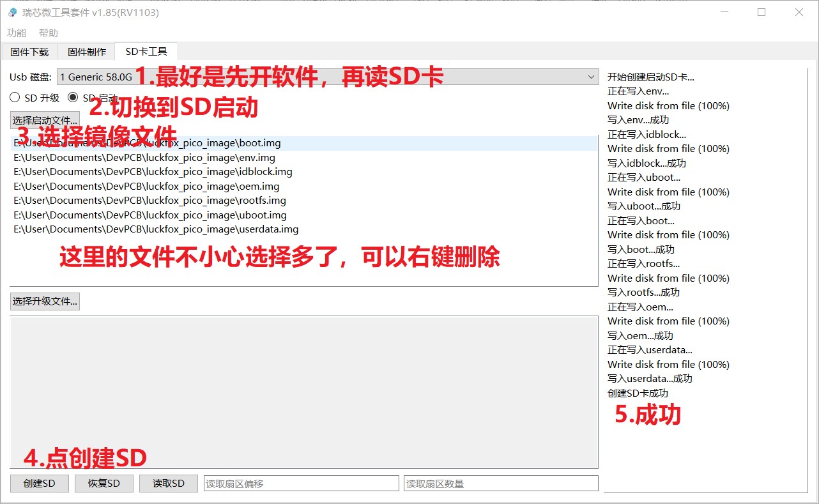Select idblock.img row in file list
The width and height of the screenshot is (819, 504).
pyautogui.click(x=304, y=172)
